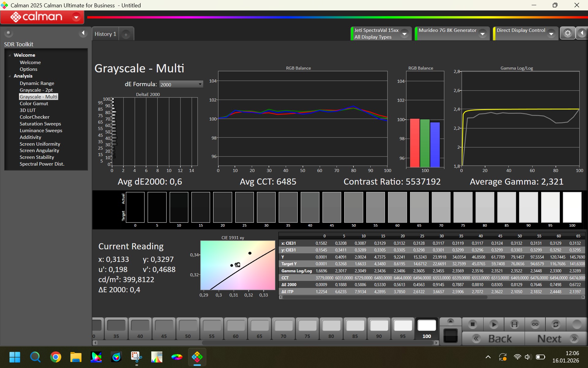Click the bracketed read single icon

[x=514, y=324]
